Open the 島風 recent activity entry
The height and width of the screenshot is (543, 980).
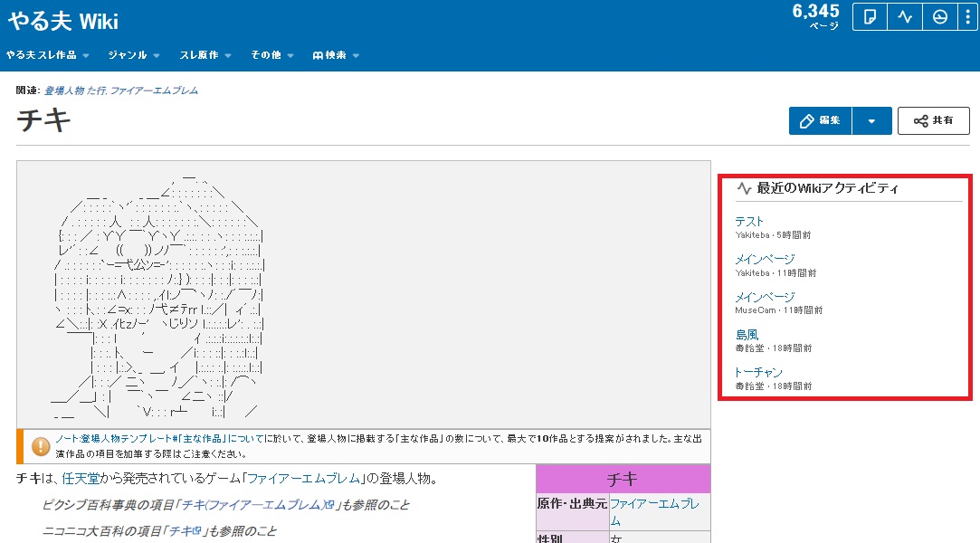pyautogui.click(x=747, y=335)
